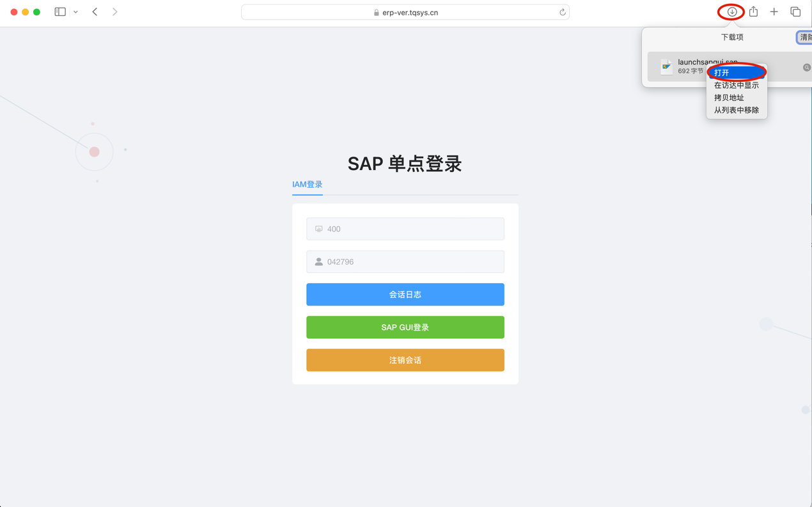Image resolution: width=812 pixels, height=507 pixels.
Task: Click the 清除 button in downloads
Action: coord(804,37)
